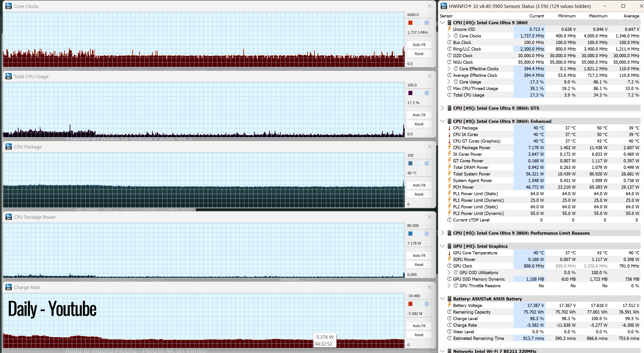
Task: Open the dark purple swatch in Total CPU Usage graph
Action: [410, 93]
